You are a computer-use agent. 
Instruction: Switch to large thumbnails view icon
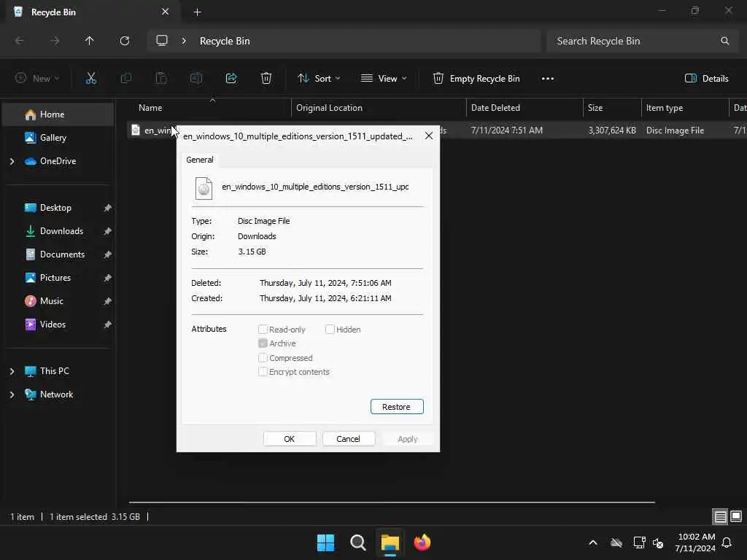coord(736,516)
